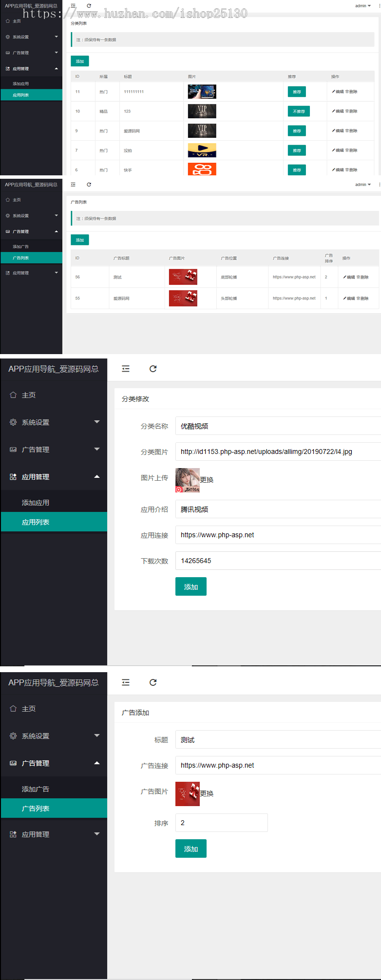Viewport: 381px width, 980px height.
Task: Focus the 广告连接 input field
Action: [x=278, y=766]
